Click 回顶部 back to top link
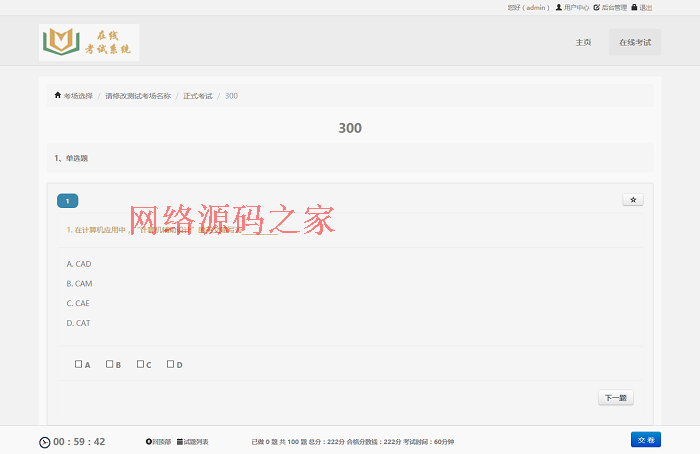 coord(158,442)
